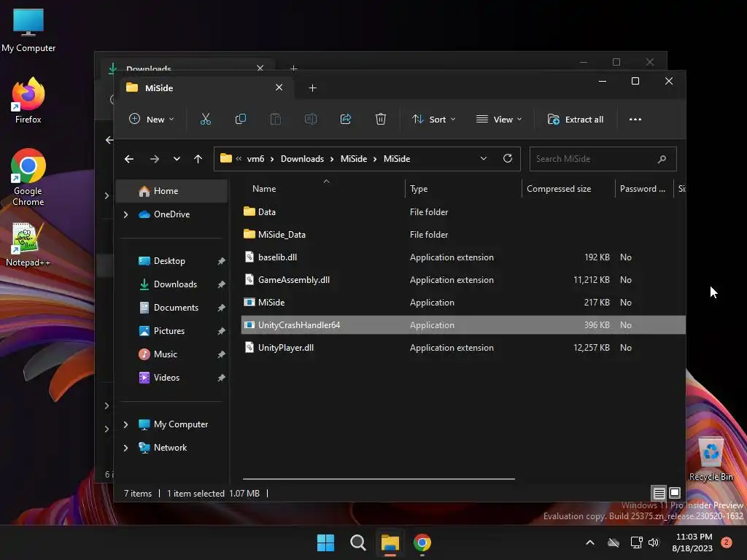This screenshot has height=560, width=747.
Task: Switch to the MiSide tab
Action: pyautogui.click(x=205, y=88)
